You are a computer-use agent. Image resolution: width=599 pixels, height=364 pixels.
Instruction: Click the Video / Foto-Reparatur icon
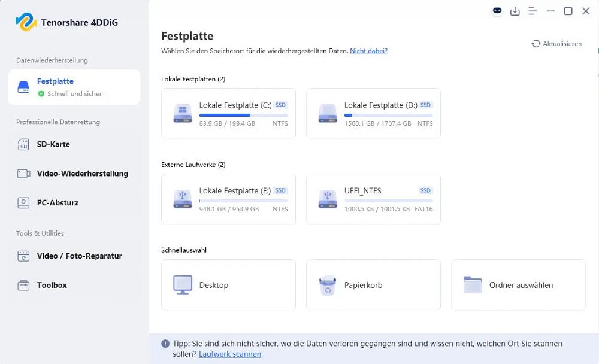tap(23, 256)
